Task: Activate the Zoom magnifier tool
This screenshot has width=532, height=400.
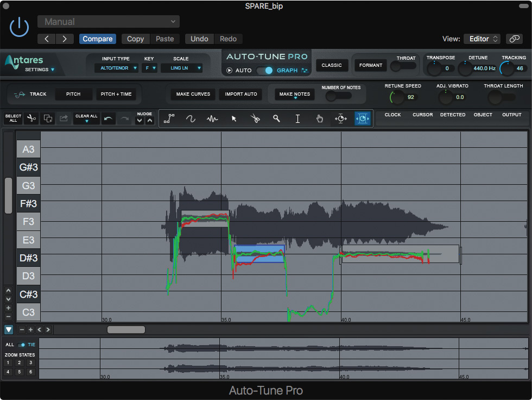Action: click(x=277, y=118)
